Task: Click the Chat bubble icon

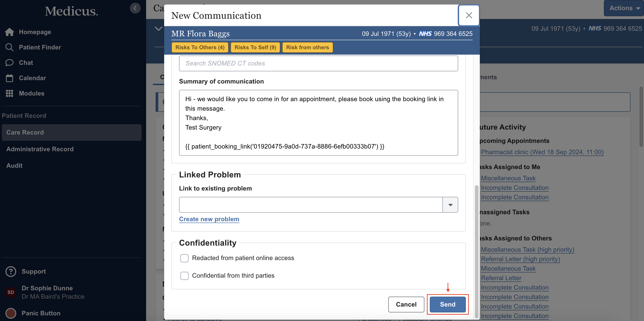Action: (x=9, y=63)
